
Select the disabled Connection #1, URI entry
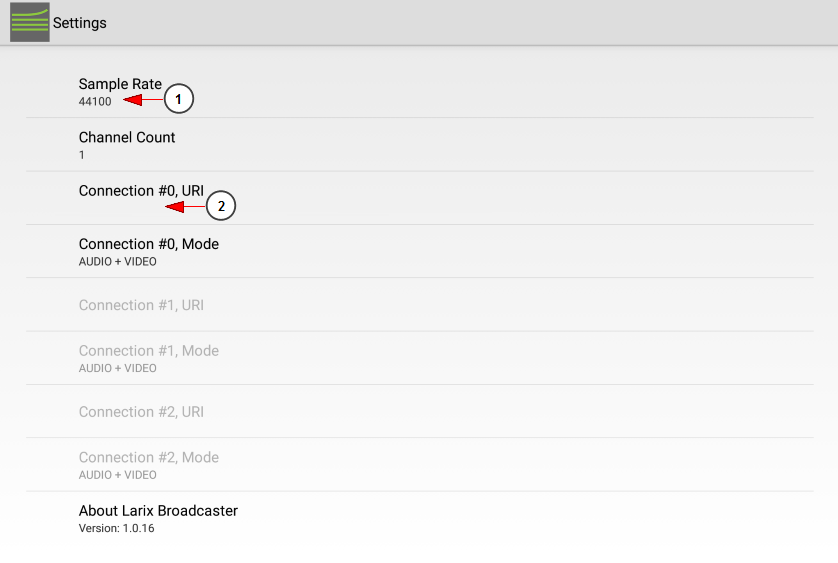click(420, 305)
